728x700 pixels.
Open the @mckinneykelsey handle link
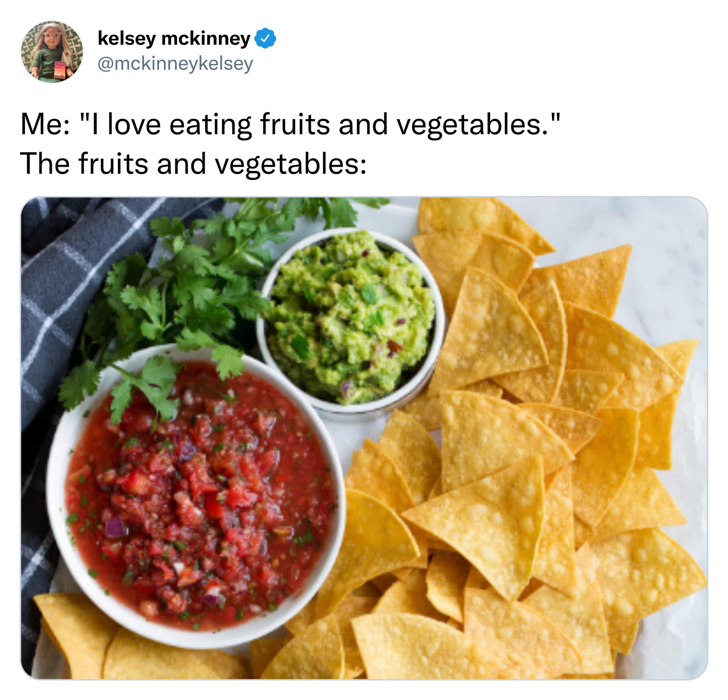click(175, 63)
